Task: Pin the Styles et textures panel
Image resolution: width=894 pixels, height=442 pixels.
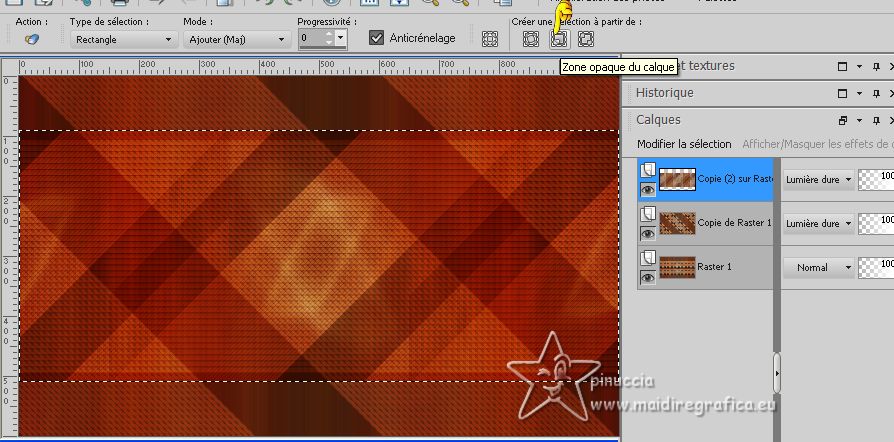Action: coord(876,66)
